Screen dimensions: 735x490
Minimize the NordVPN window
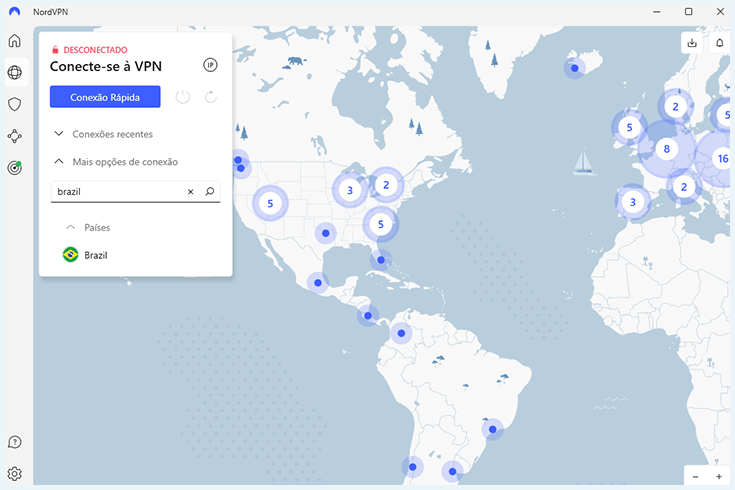click(657, 12)
